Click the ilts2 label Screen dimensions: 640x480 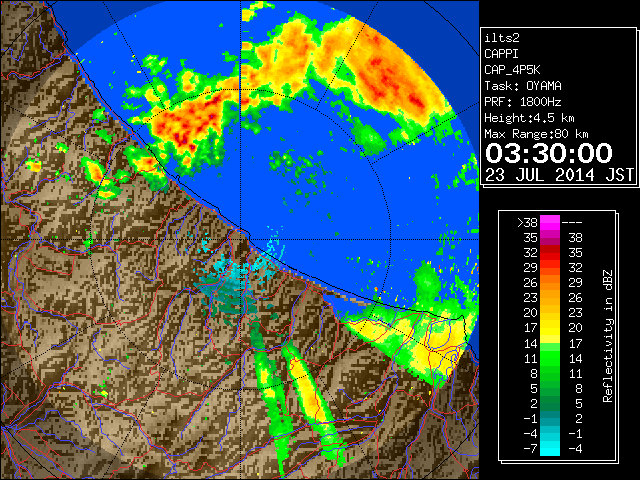502,38
